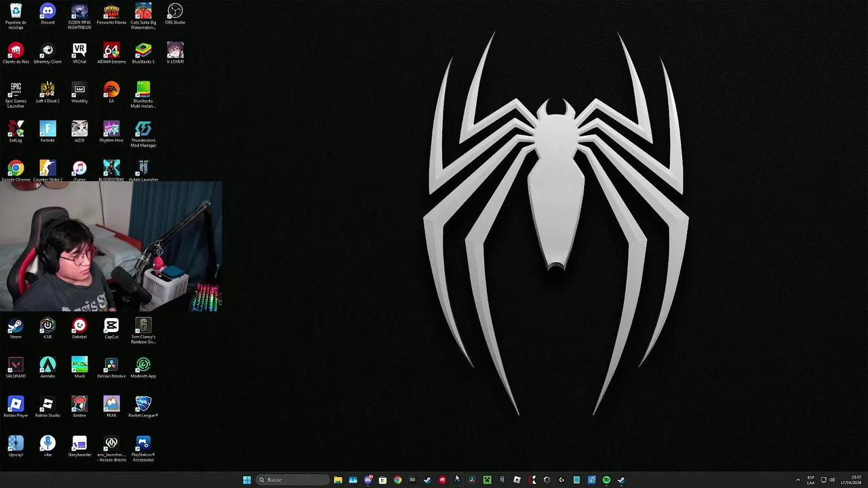Select the VALORANT desktop icon

tap(16, 368)
